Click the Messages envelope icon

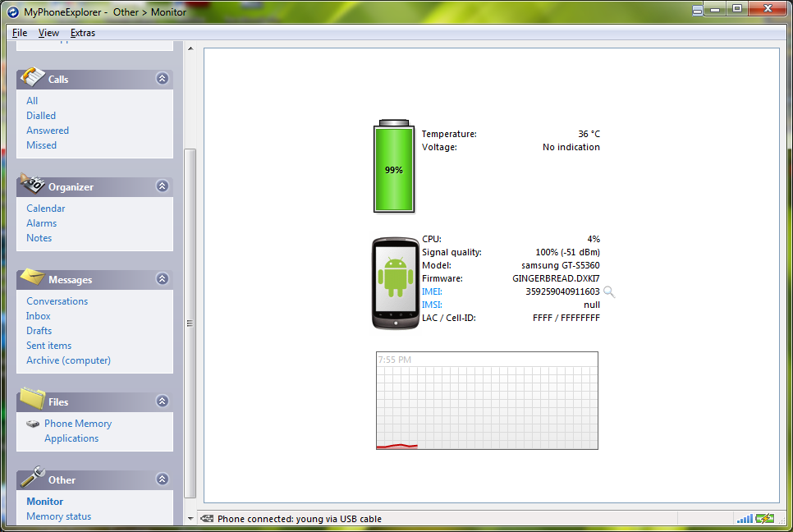pyautogui.click(x=32, y=277)
